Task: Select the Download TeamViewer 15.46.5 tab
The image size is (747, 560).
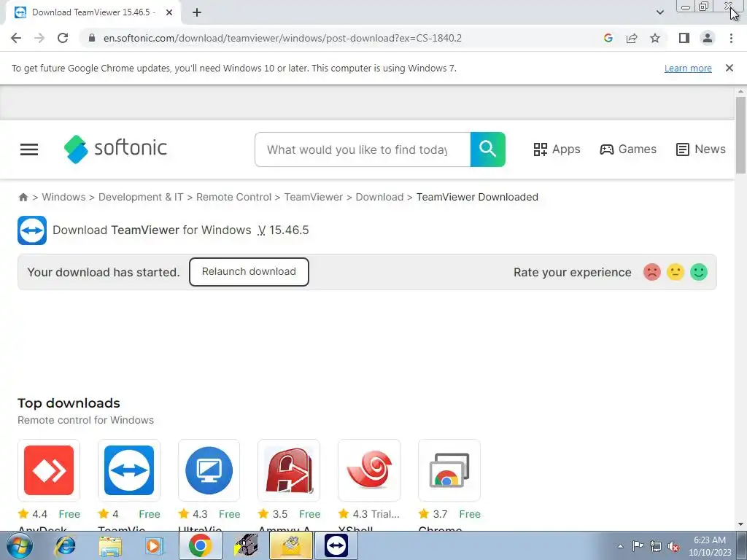Action: click(93, 13)
